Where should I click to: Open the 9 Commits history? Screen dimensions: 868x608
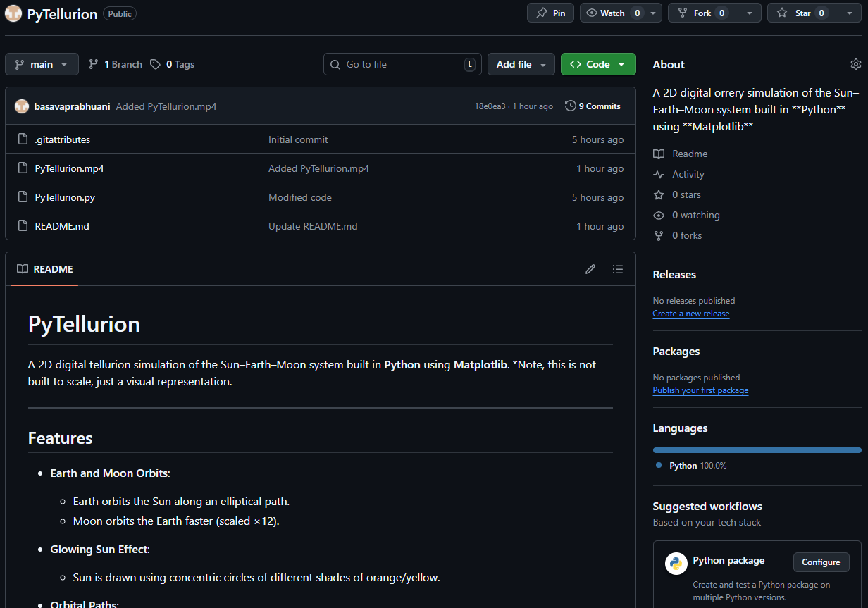(x=593, y=106)
